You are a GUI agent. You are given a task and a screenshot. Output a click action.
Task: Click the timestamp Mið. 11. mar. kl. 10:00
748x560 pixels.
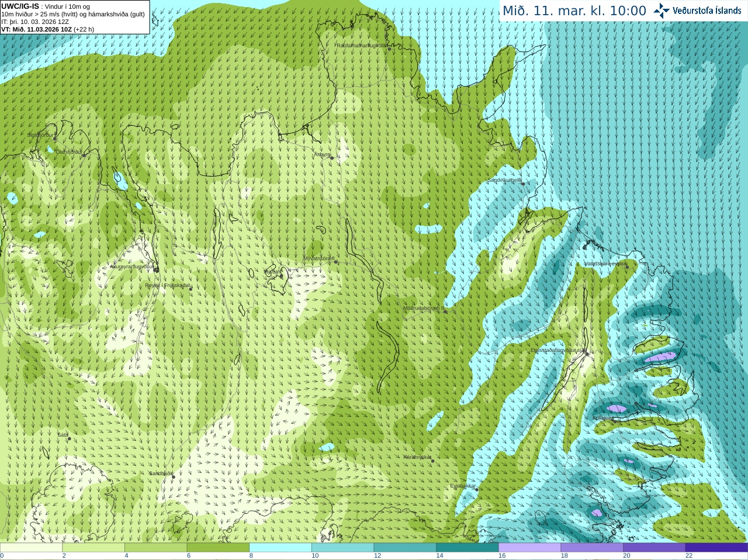pos(574,11)
